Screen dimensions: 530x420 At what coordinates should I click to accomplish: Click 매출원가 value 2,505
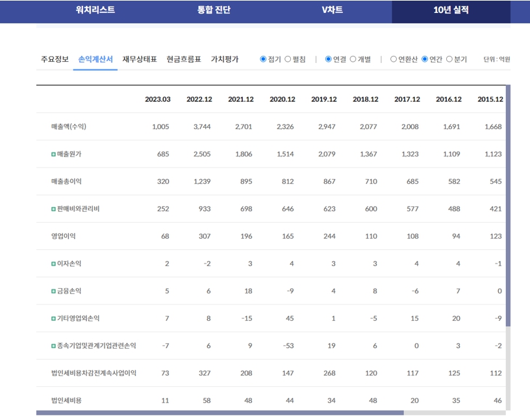click(x=202, y=154)
